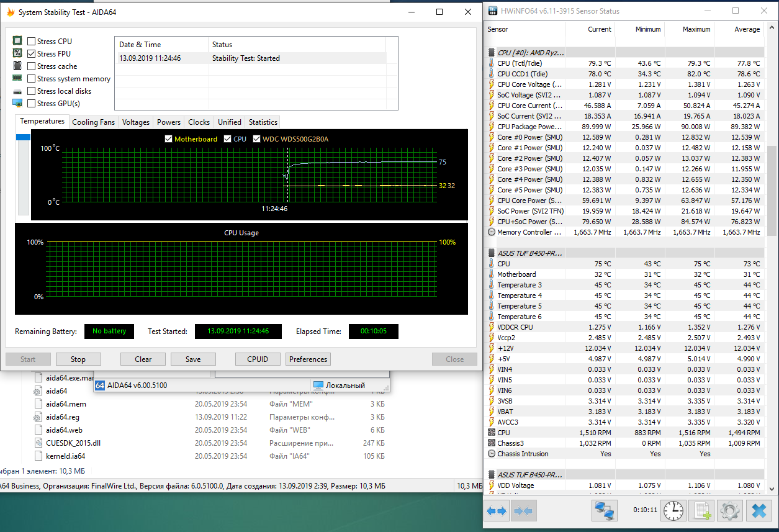The height and width of the screenshot is (532, 779).
Task: Click the expand sensor window arrows icon
Action: pyautogui.click(x=497, y=511)
